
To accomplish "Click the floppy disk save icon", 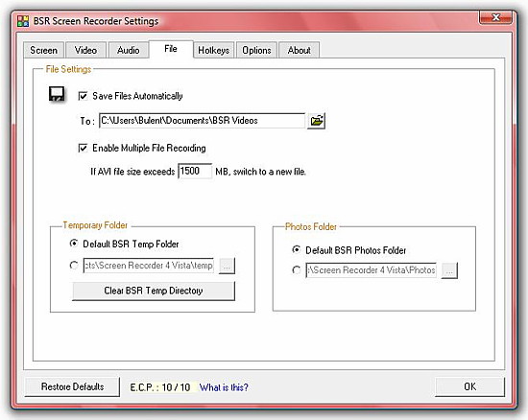I will [x=57, y=94].
